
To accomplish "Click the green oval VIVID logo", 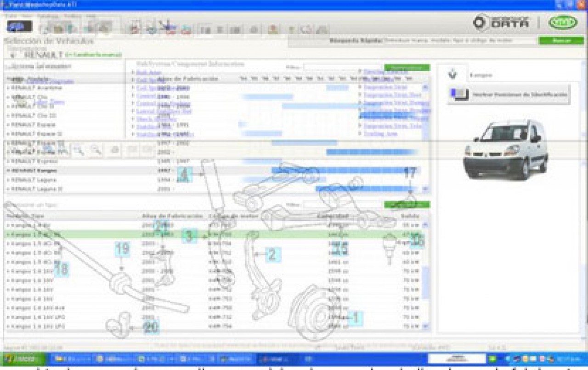I will [x=563, y=22].
